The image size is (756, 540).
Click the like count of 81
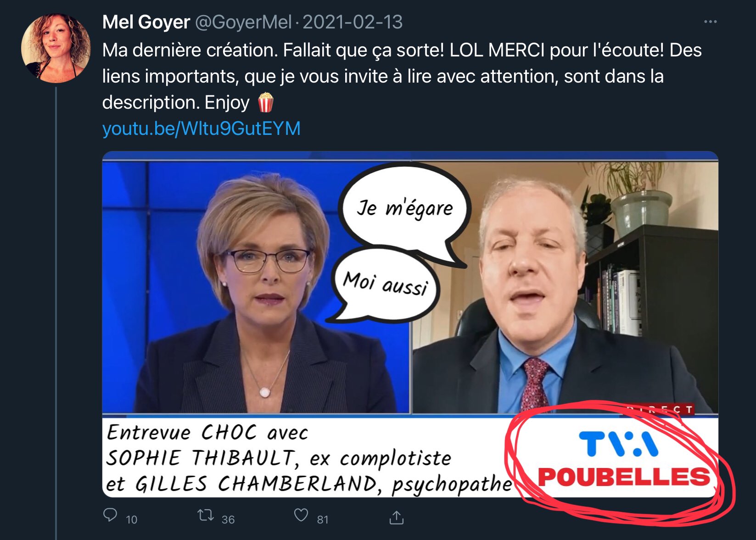coord(323,519)
